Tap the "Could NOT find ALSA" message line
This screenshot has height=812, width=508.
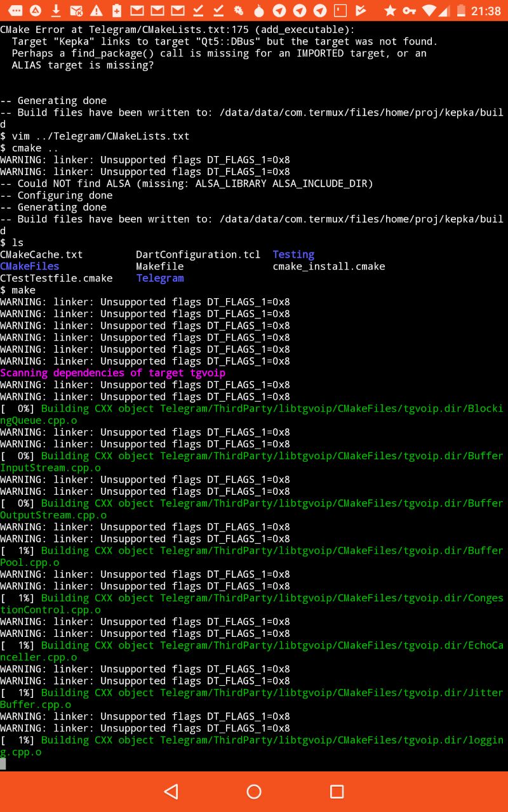pyautogui.click(x=187, y=183)
